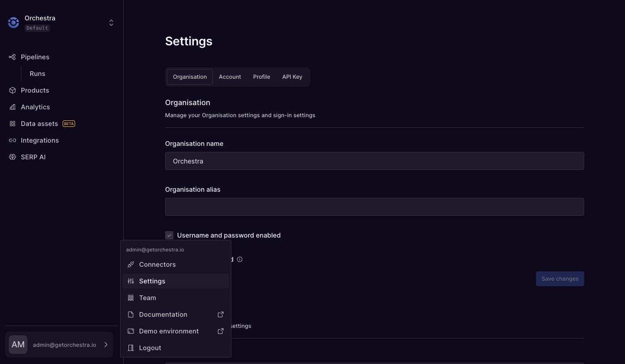The width and height of the screenshot is (625, 364).
Task: Collapse the admin@getorchestra.io user menu chevron
Action: click(106, 345)
